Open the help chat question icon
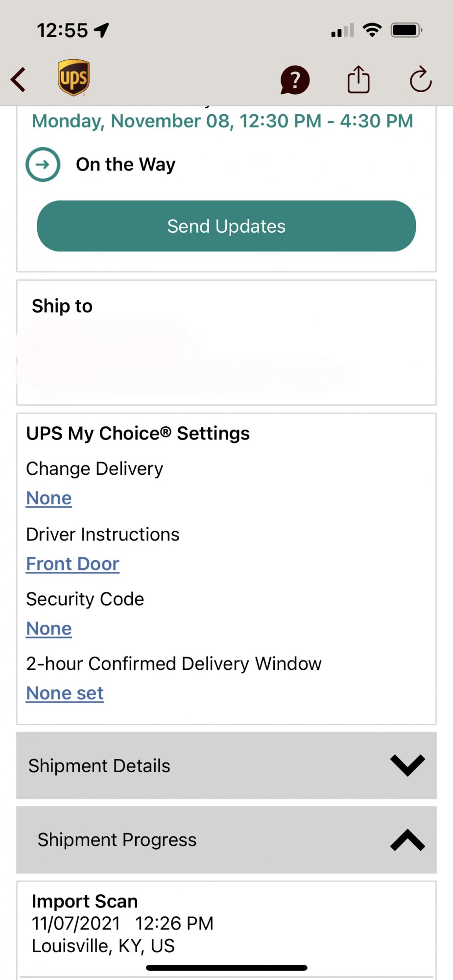This screenshot has width=453, height=980. 295,80
